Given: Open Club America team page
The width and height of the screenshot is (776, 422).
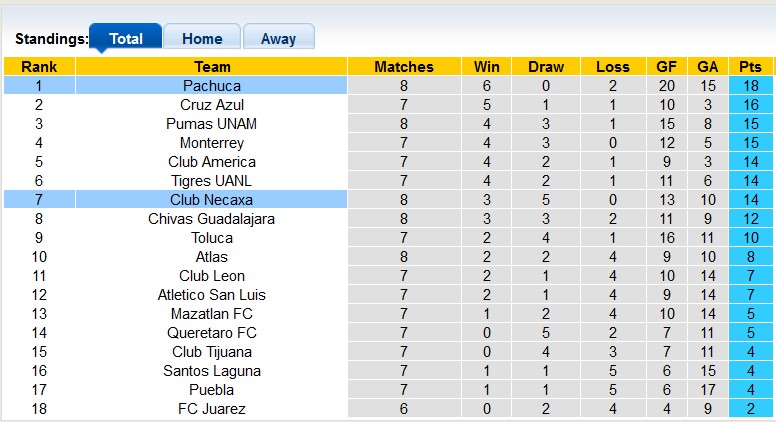Looking at the screenshot, I should 212,162.
